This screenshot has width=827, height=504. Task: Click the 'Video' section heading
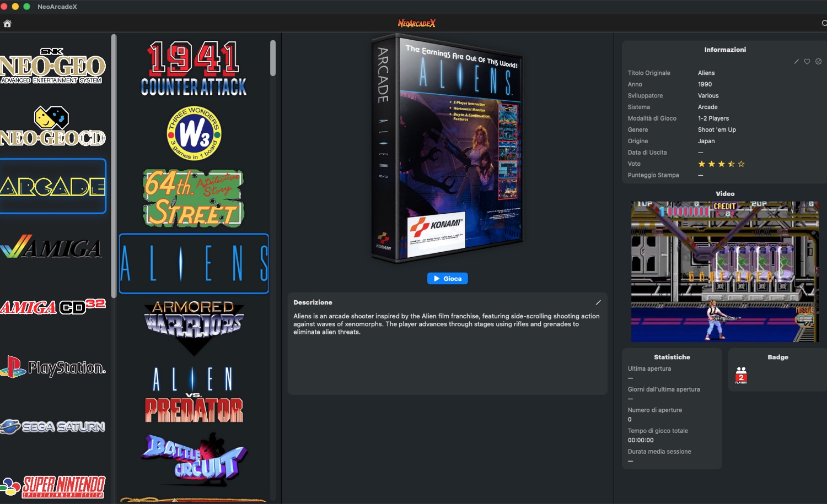point(725,194)
